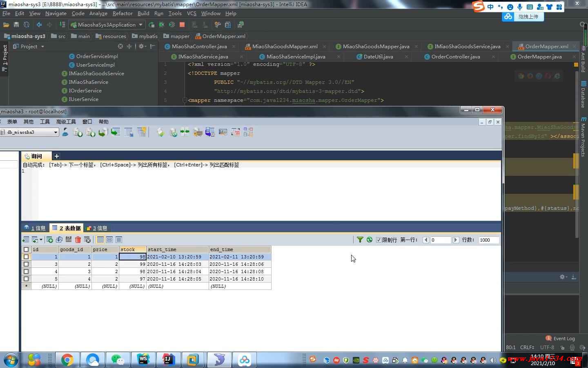
Task: Run MiaoshaSys3Application with the run icon
Action: pos(151,25)
